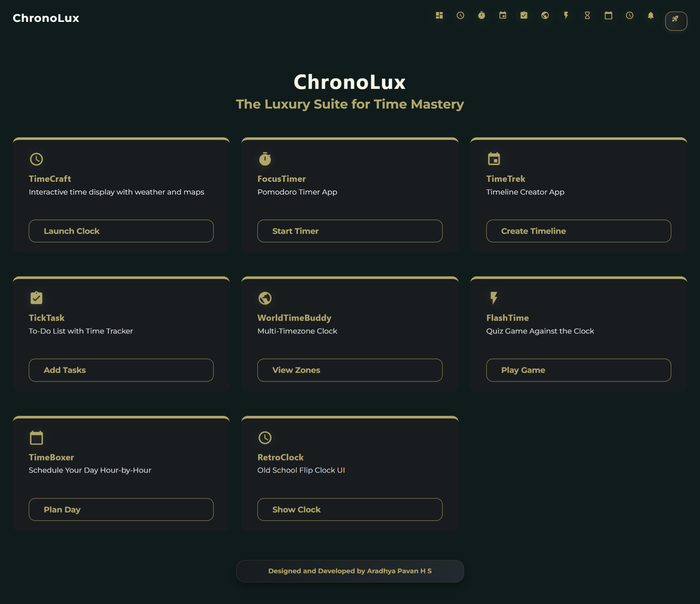Click the stopwatch icon in top navigation

[482, 15]
